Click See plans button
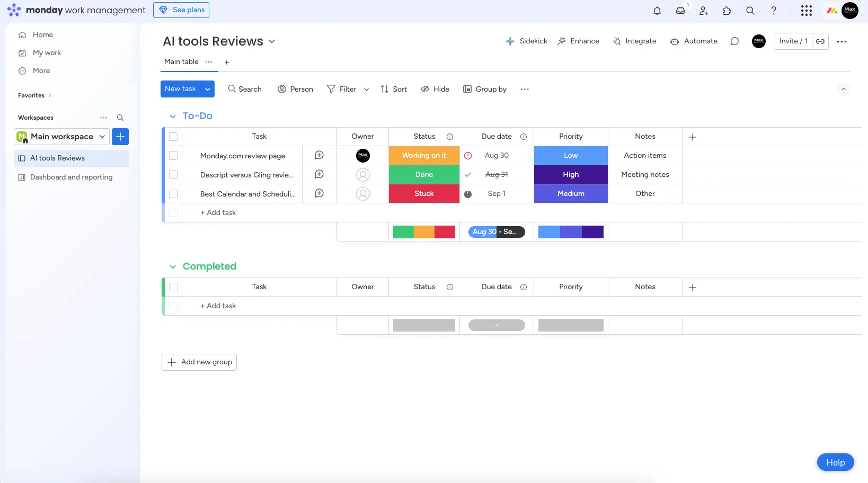The image size is (868, 483). 181,10
